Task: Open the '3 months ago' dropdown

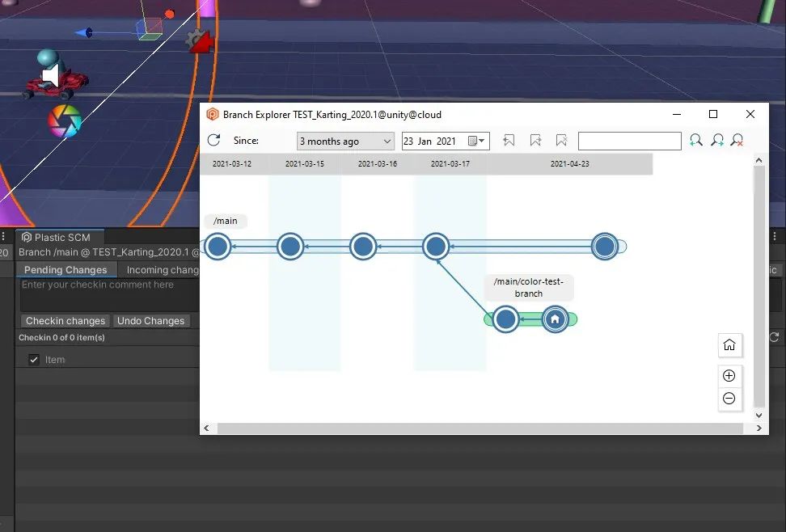Action: click(345, 141)
